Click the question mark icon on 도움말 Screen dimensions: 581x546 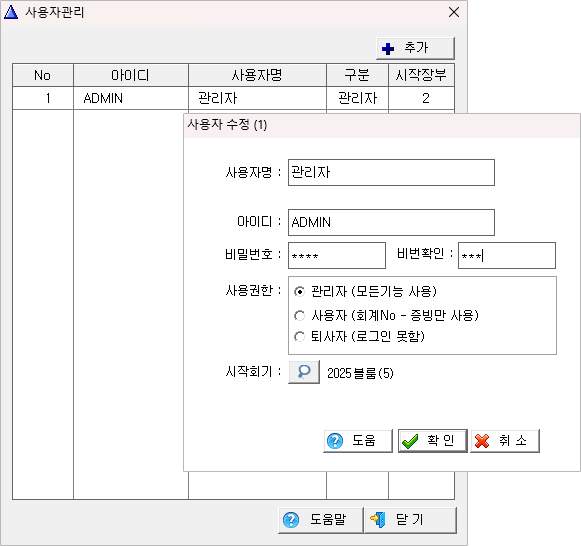pos(291,520)
